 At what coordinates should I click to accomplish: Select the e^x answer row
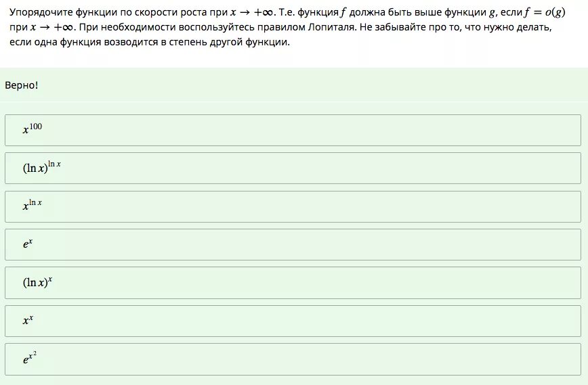pyautogui.click(x=293, y=244)
